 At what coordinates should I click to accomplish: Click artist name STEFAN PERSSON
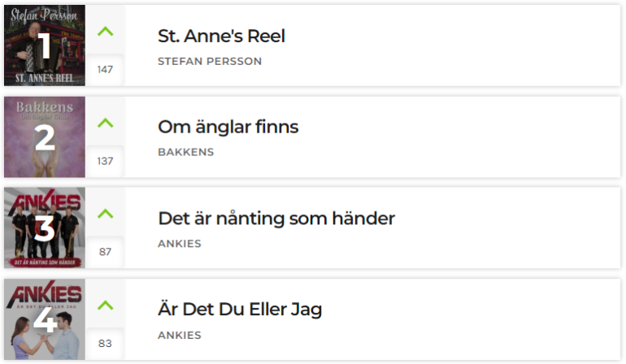(x=210, y=61)
